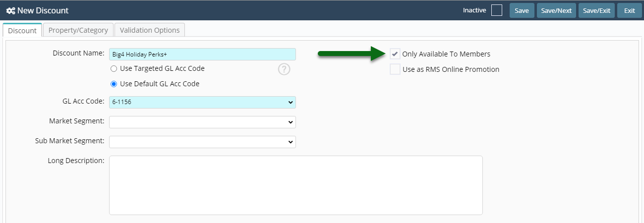Click the Save/Next button
This screenshot has width=644, height=223.
(556, 10)
